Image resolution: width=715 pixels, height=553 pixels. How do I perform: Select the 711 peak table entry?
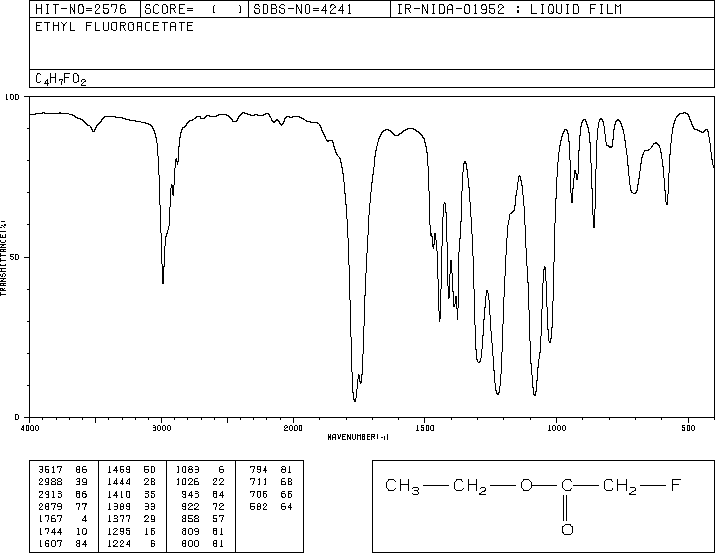pos(271,482)
